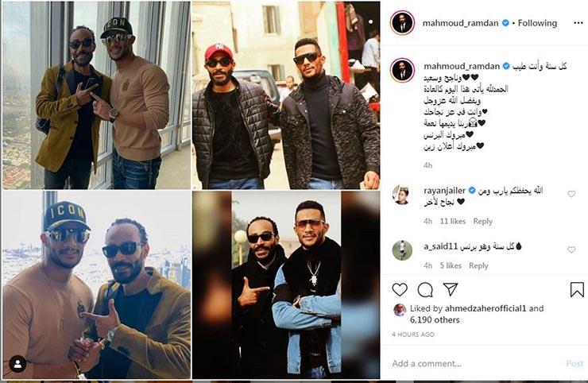View the 6,190 others who liked
This screenshot has width=588, height=383.
pyautogui.click(x=435, y=319)
